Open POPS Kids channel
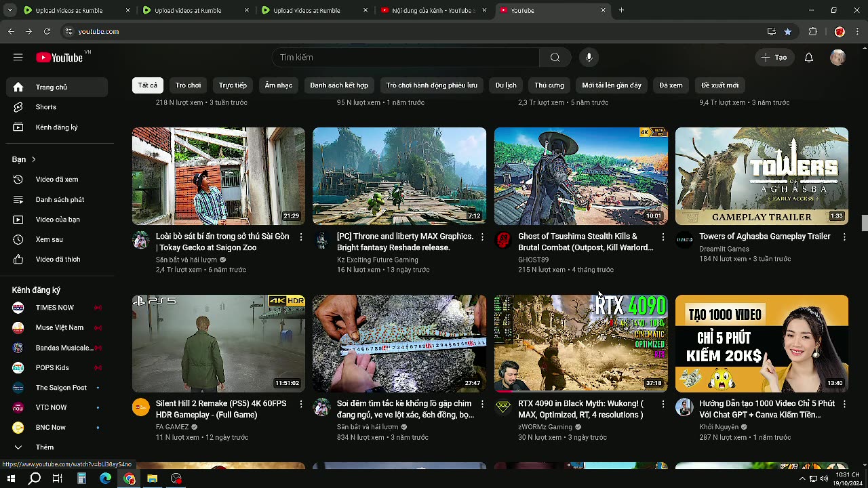Screen dimensions: 868x488 (x=57, y=367)
